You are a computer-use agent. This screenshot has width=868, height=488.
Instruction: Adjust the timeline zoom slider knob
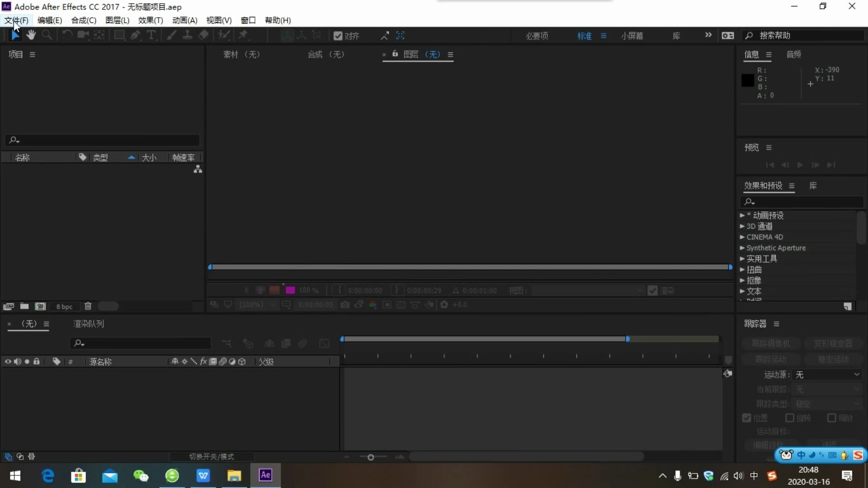[x=371, y=457]
